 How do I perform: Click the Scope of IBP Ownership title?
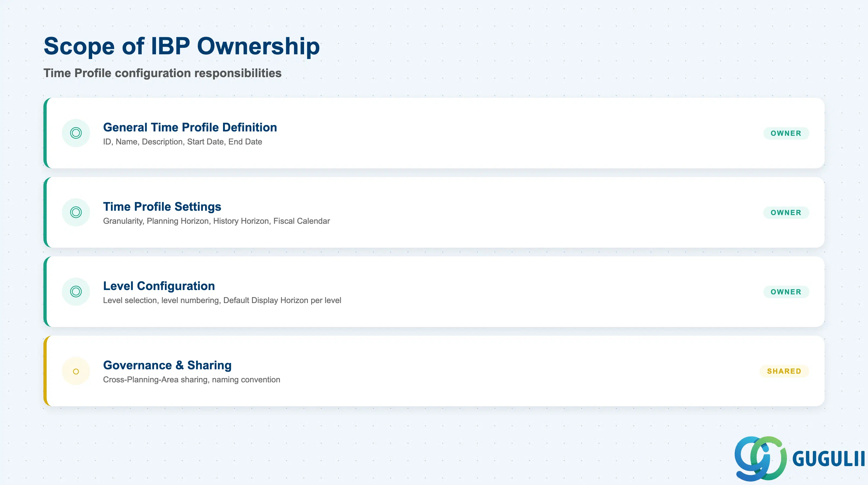[182, 46]
